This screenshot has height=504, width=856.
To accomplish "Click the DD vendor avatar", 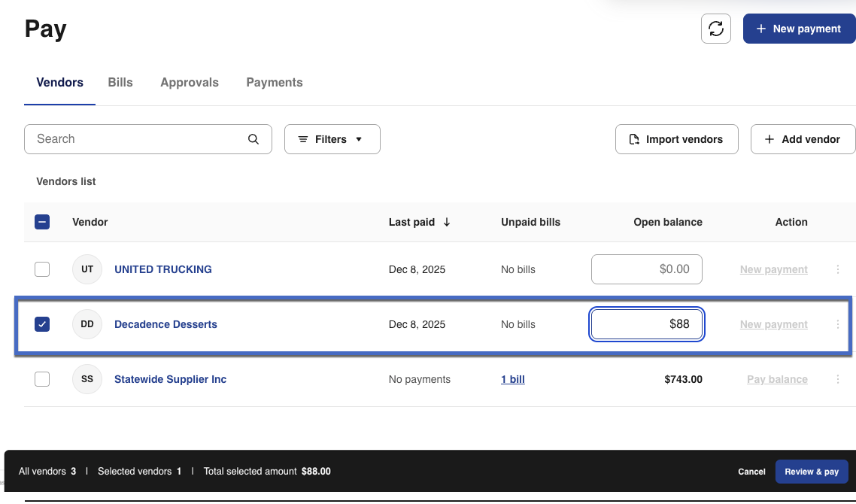I will click(87, 324).
